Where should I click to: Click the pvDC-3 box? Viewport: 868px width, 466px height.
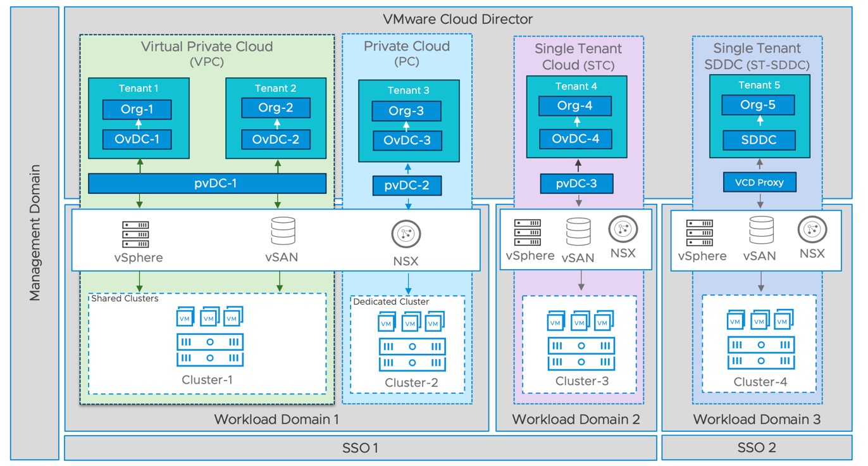[x=577, y=184]
